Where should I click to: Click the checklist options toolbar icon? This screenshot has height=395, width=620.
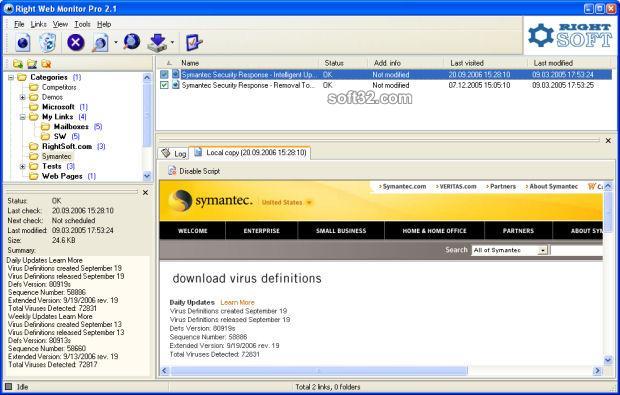(194, 42)
